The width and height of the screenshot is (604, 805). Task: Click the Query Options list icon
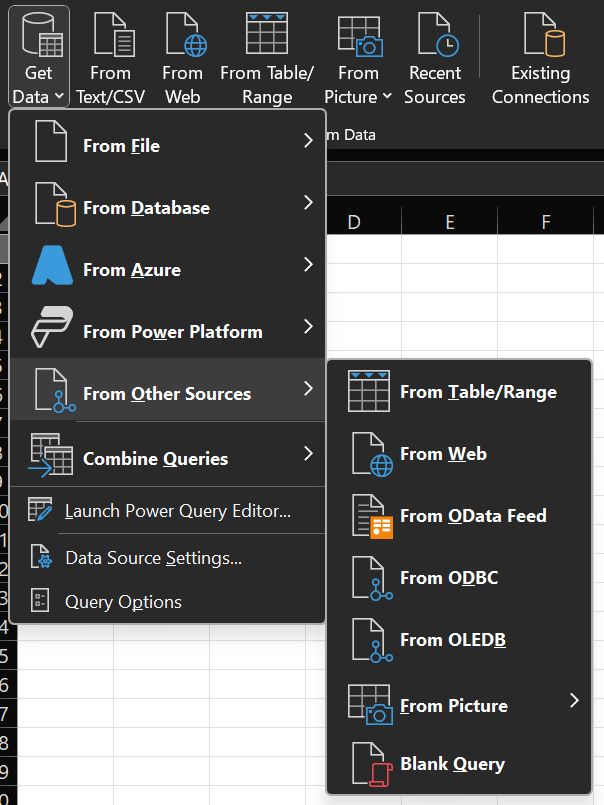(x=40, y=600)
